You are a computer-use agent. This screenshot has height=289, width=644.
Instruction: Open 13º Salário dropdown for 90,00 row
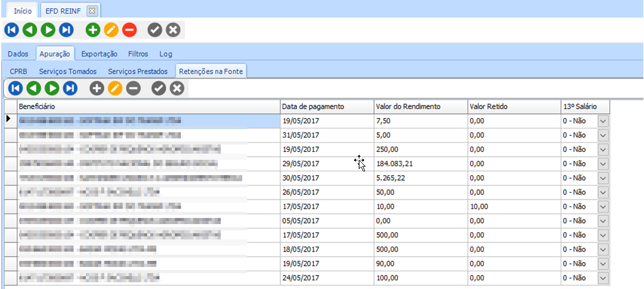pos(603,263)
